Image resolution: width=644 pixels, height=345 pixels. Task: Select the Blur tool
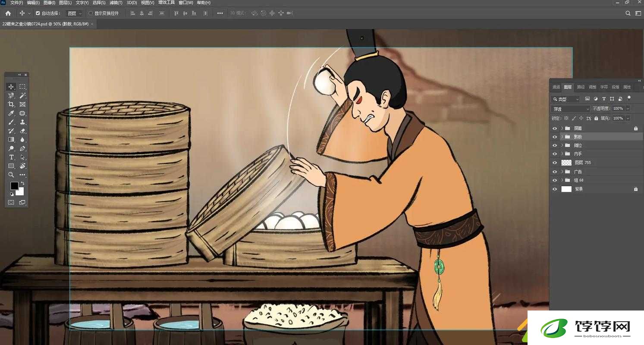click(x=22, y=139)
